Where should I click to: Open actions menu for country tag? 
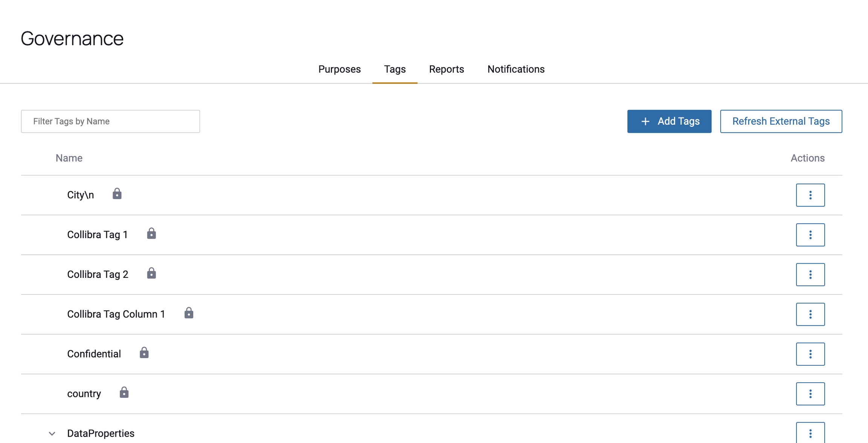tap(810, 394)
